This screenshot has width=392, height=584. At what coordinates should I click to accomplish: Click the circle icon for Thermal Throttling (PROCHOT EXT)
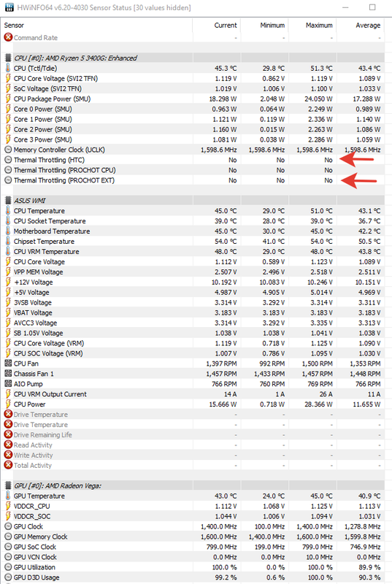8,180
